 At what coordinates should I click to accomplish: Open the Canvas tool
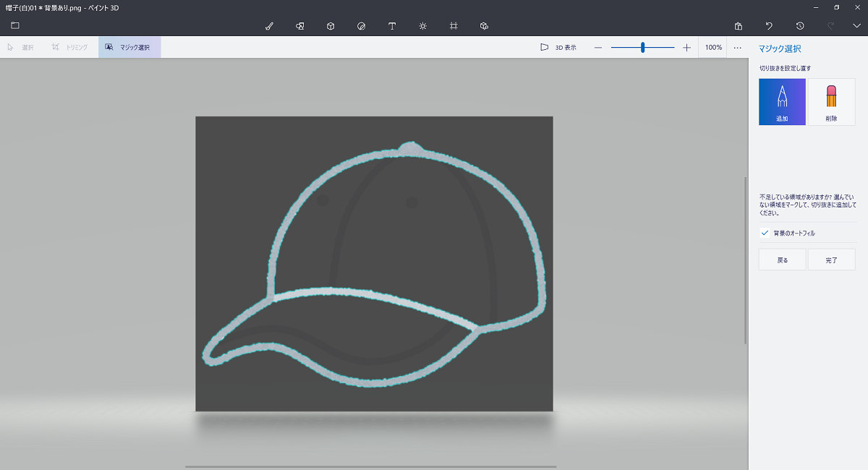pyautogui.click(x=454, y=26)
